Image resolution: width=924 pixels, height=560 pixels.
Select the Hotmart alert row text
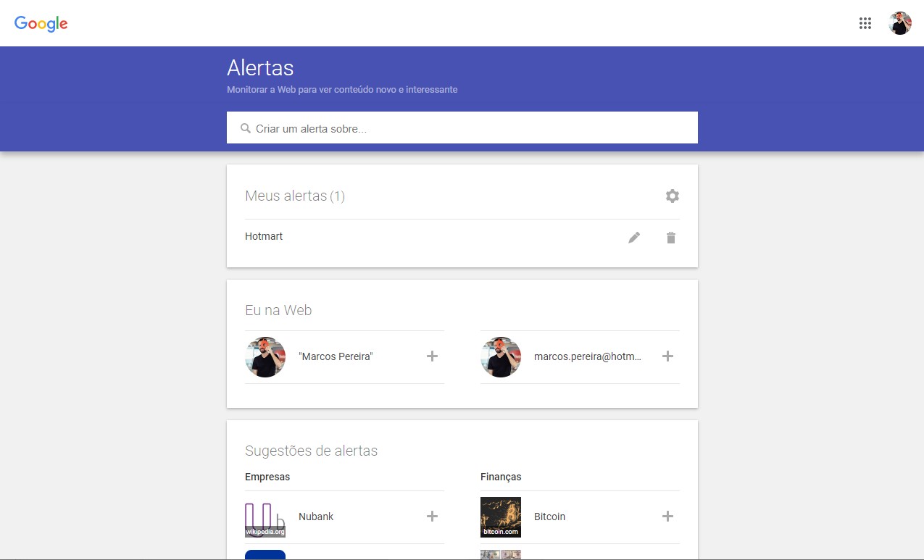pos(264,236)
